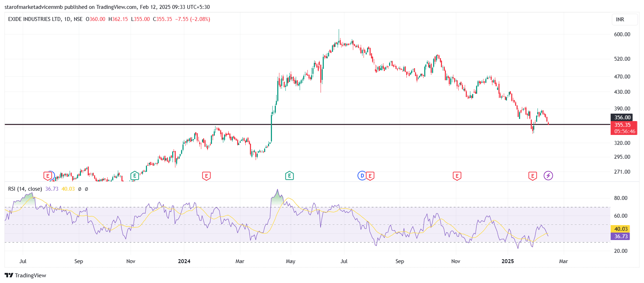The height and width of the screenshot is (283, 644).
Task: Click the 295.00 price axis label
Action: [622, 157]
